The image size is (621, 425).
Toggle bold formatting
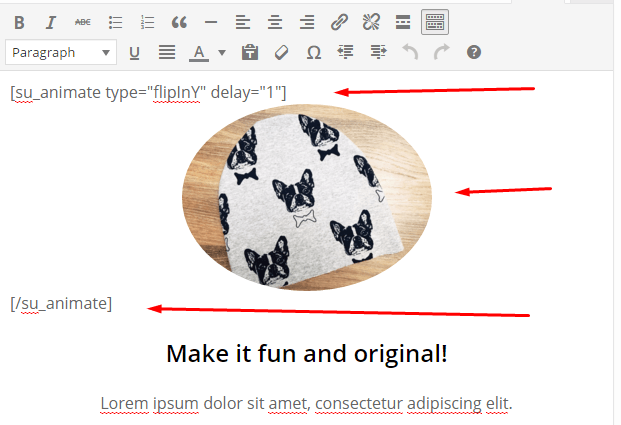(19, 21)
